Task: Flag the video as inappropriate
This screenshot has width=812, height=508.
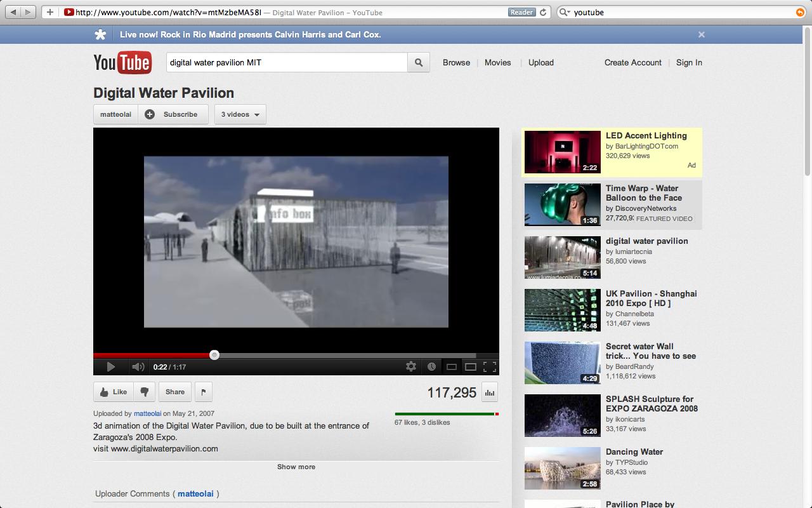Action: pos(203,392)
